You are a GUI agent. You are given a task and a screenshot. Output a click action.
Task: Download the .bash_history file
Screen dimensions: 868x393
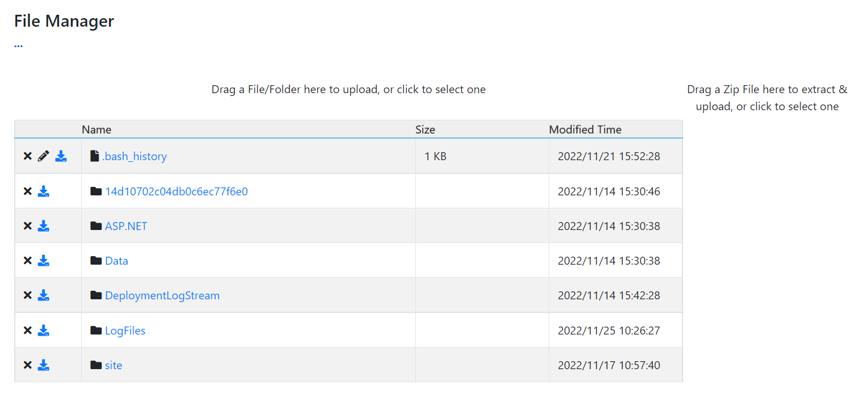pos(61,156)
